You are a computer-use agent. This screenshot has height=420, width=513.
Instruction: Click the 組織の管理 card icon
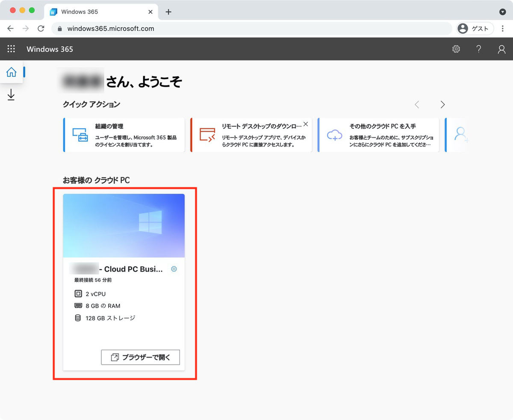pos(80,135)
